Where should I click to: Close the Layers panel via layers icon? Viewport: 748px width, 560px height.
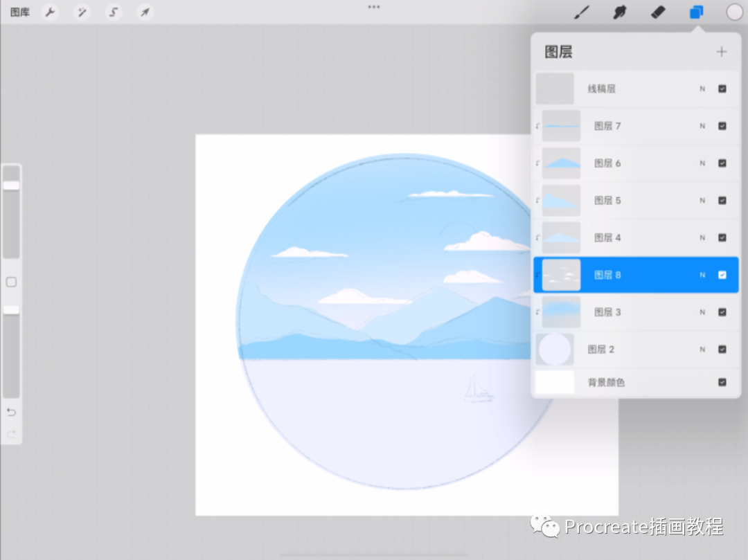[x=697, y=12]
